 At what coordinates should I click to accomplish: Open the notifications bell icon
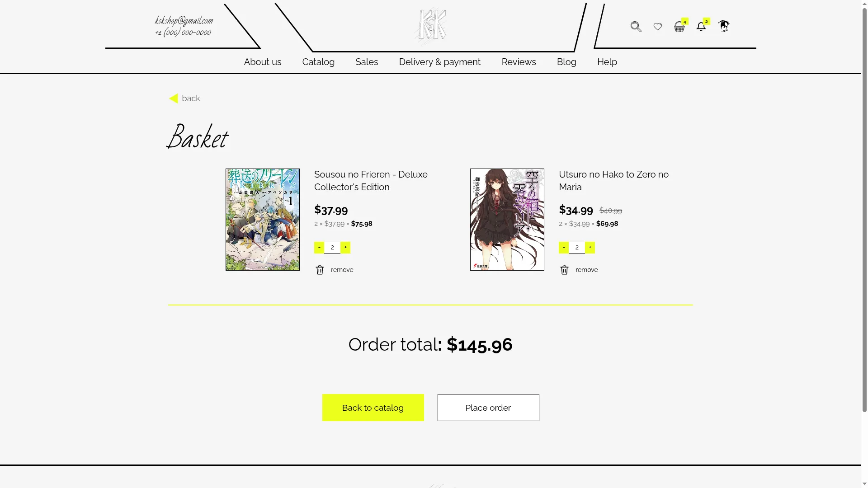click(701, 27)
